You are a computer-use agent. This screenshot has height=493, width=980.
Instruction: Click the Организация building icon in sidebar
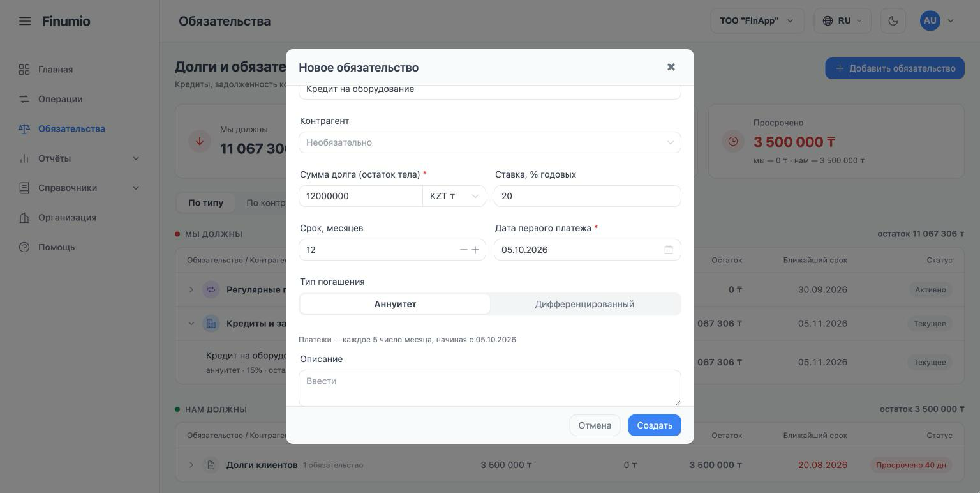tap(24, 218)
